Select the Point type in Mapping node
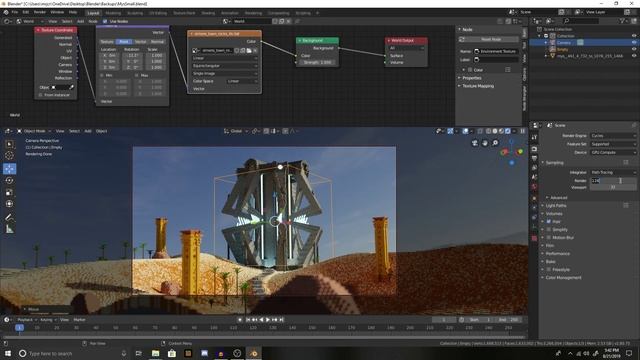The image size is (640, 360). point(124,42)
